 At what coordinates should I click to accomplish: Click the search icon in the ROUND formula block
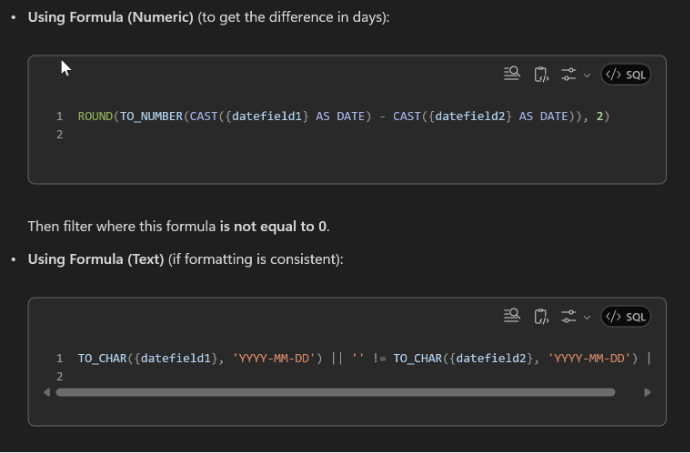click(x=512, y=74)
